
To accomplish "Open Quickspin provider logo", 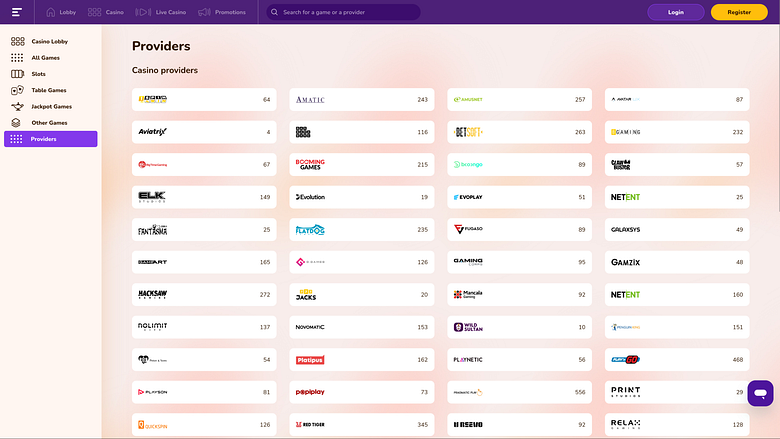I will 152,425.
